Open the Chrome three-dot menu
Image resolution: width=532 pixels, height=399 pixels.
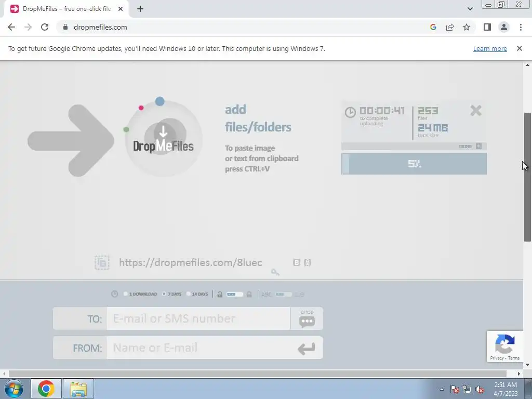pyautogui.click(x=521, y=27)
